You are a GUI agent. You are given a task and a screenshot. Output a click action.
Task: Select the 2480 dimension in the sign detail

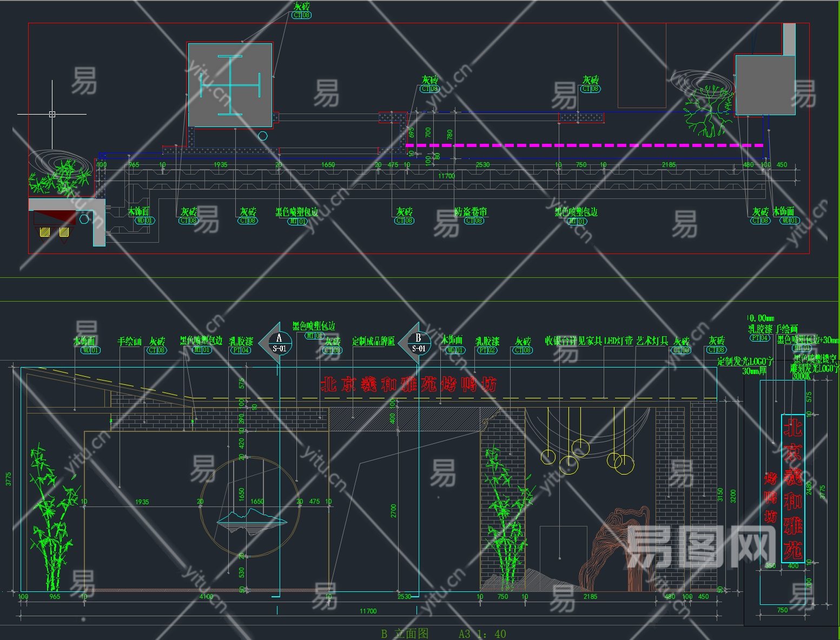tap(809, 488)
